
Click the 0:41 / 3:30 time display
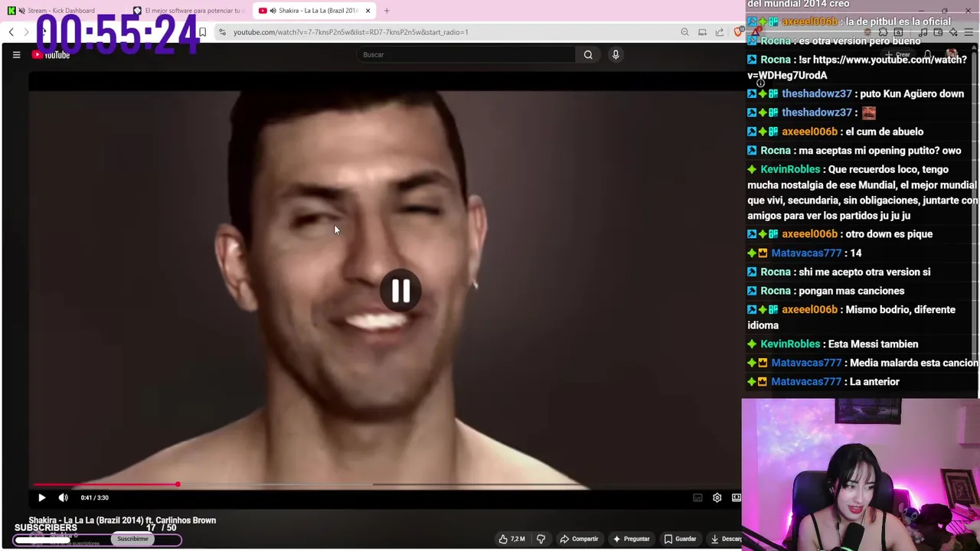94,497
